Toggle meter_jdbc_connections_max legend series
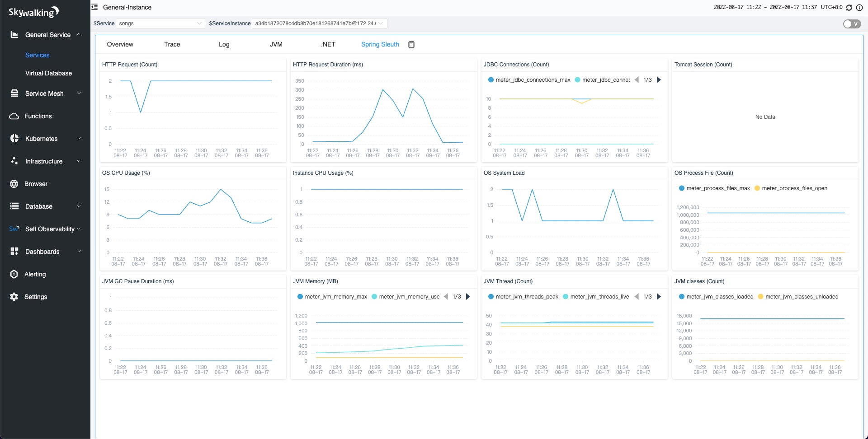868x439 pixels. (x=529, y=80)
